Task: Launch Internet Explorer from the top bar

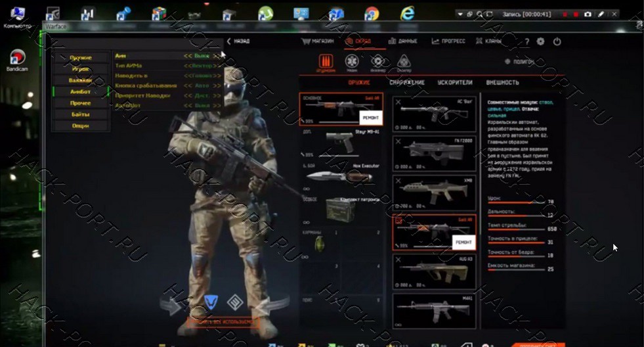Action: point(408,13)
